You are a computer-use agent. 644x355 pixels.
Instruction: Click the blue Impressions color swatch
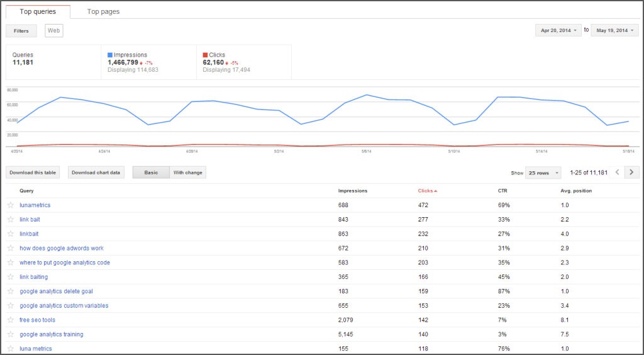(x=110, y=55)
